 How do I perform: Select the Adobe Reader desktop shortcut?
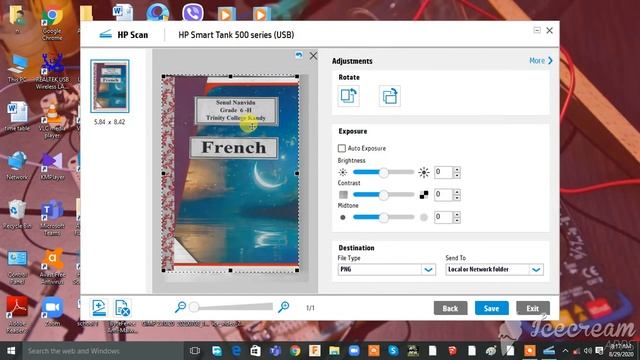(17, 314)
